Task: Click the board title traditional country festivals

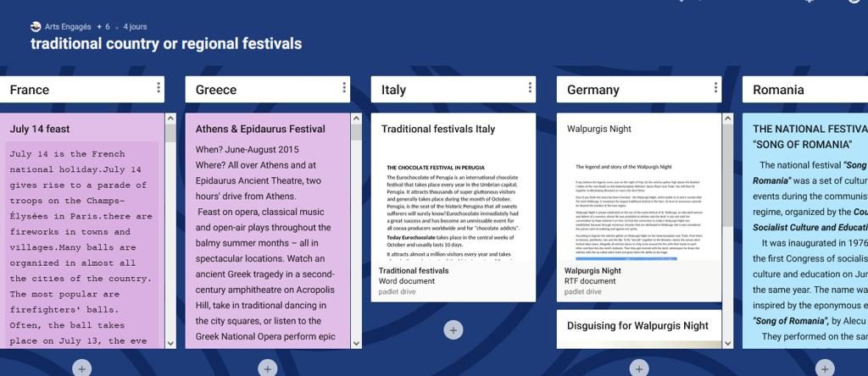Action: 166,44
